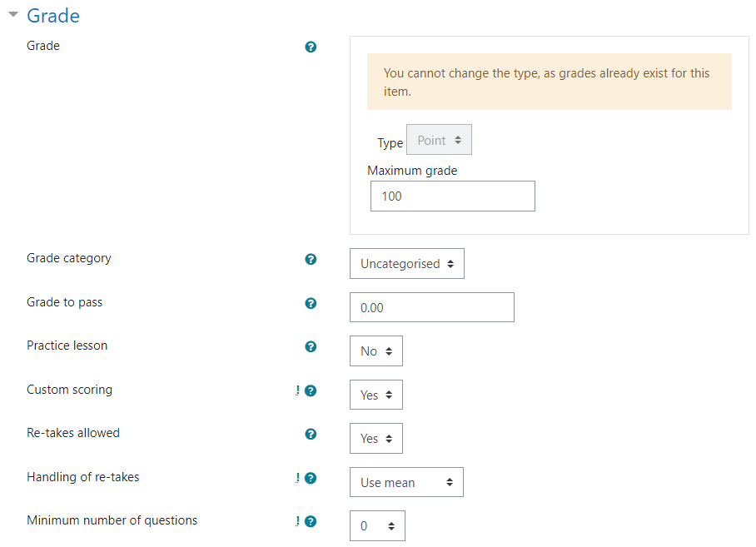Open help for Re-takes allowed
Image resolution: width=756 pixels, height=547 pixels.
(311, 435)
